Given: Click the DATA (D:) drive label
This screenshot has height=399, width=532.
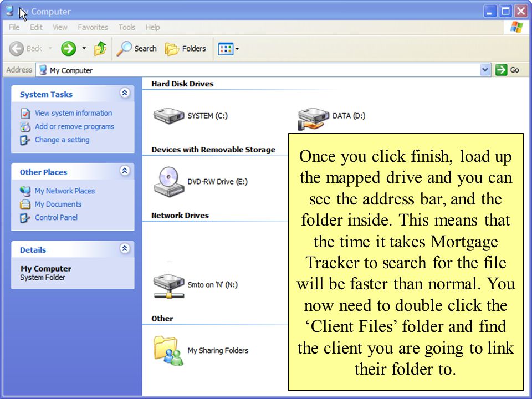Looking at the screenshot, I should click(349, 116).
